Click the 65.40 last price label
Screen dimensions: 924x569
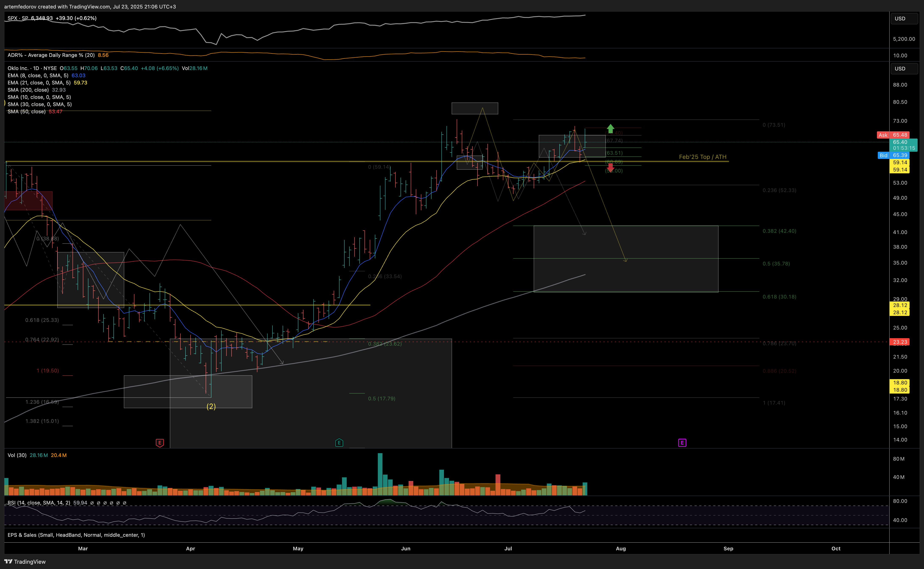(904, 145)
